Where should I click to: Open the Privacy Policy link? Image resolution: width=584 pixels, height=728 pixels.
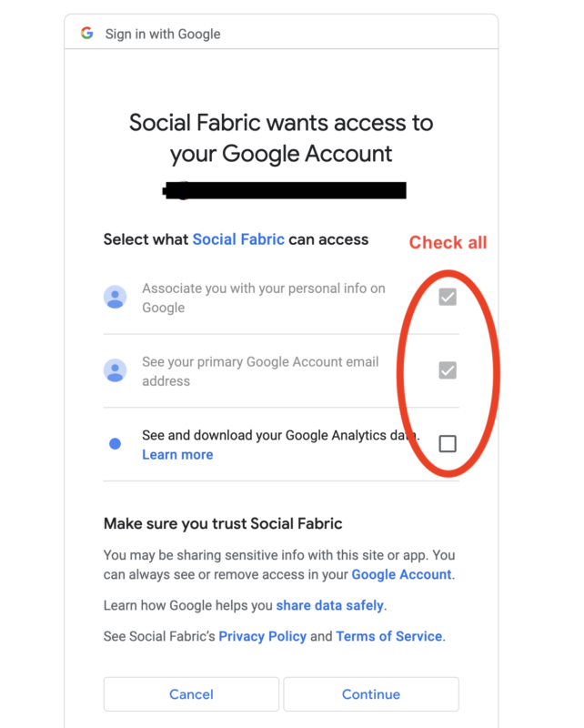262,636
